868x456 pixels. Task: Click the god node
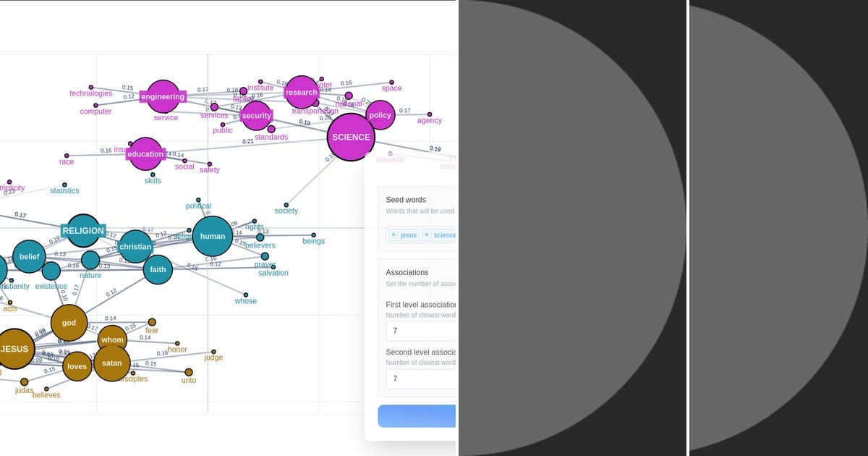pos(69,323)
